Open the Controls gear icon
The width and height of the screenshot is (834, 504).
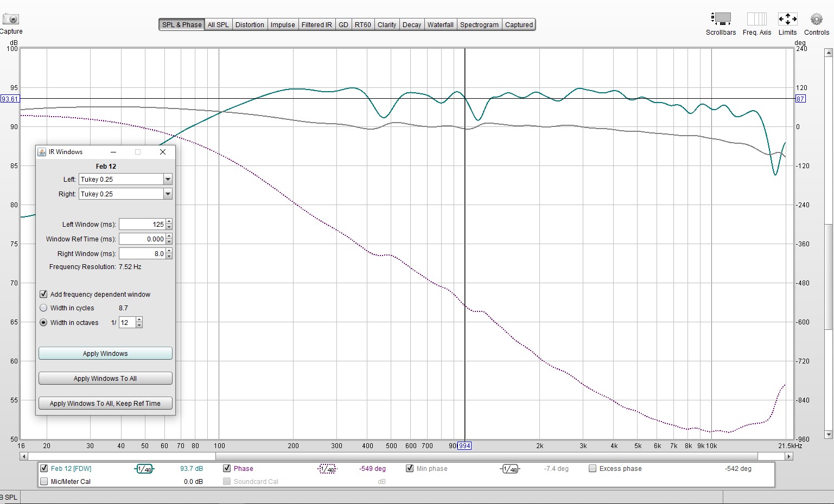(x=817, y=19)
